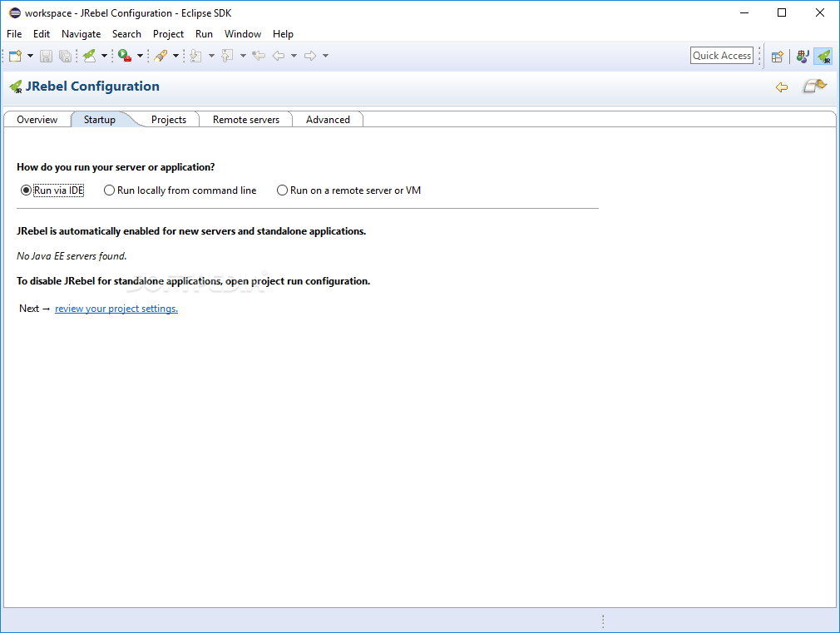Close the Eclipse SDK window
This screenshot has width=840, height=633.
(820, 12)
